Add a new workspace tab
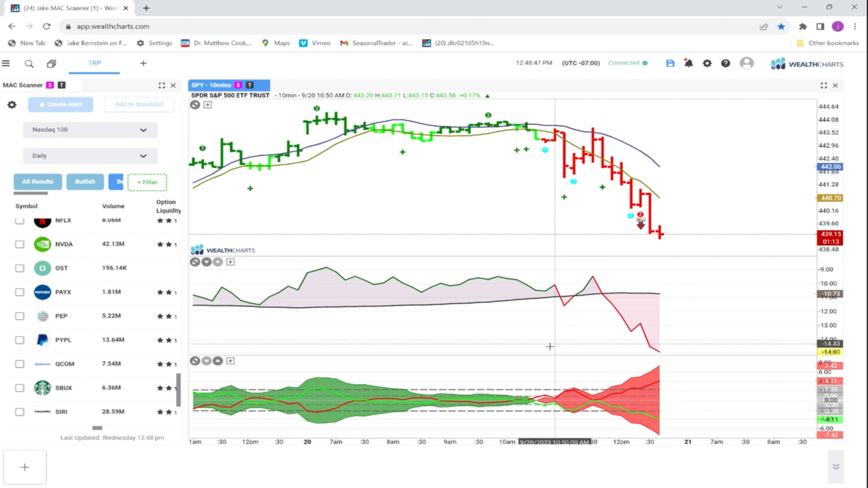The width and height of the screenshot is (868, 488). (x=143, y=63)
